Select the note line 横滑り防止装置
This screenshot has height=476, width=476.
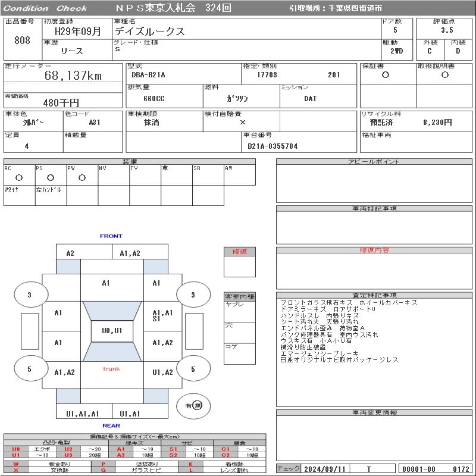303,347
